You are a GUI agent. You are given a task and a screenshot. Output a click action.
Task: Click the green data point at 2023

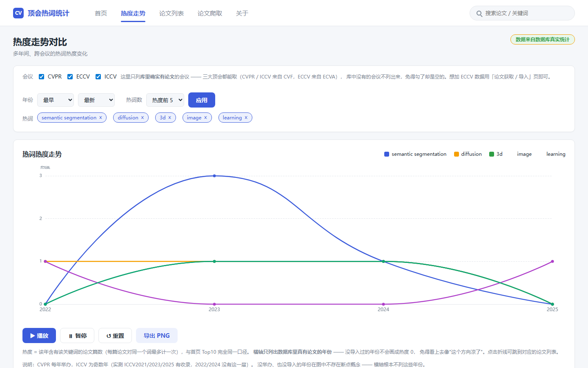[x=214, y=261]
